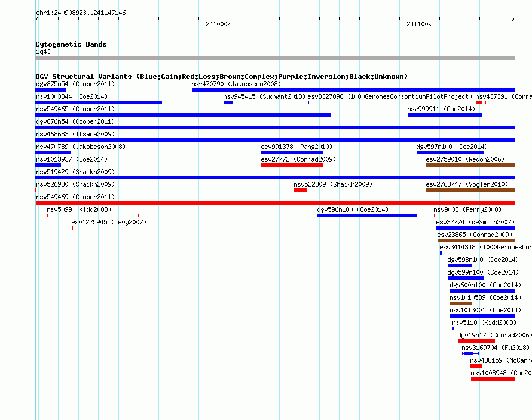This screenshot has height=420, width=532.
Task: Click the esv32774 (deSmith2007) label
Action: click(475, 222)
